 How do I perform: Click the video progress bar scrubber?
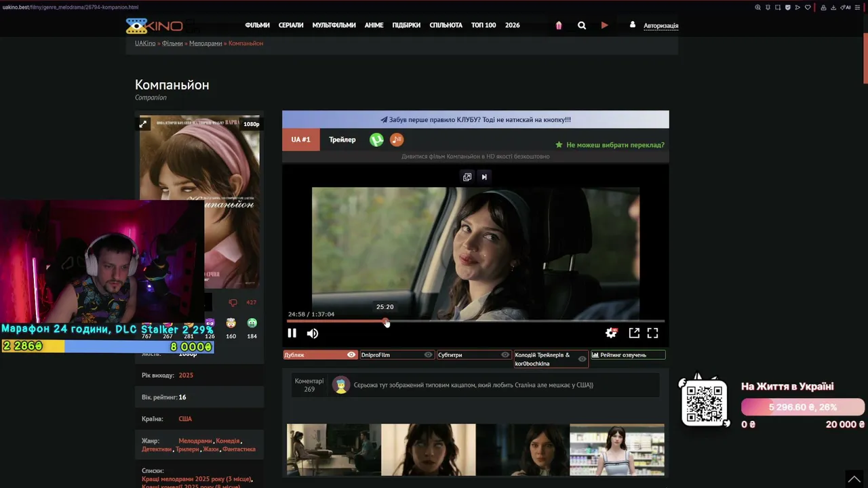[387, 321]
